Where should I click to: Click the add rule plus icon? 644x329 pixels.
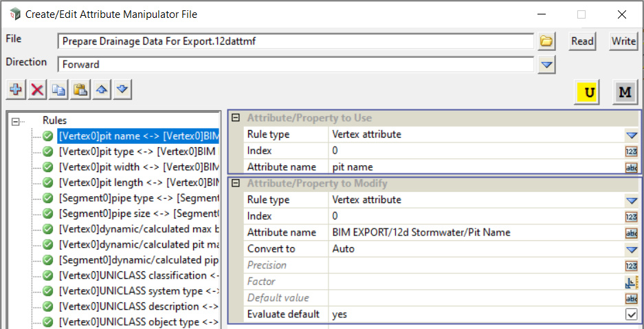pyautogui.click(x=16, y=90)
